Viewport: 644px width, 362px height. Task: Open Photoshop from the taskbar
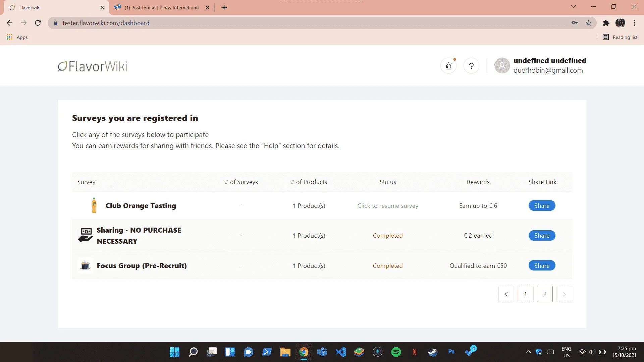click(x=451, y=352)
